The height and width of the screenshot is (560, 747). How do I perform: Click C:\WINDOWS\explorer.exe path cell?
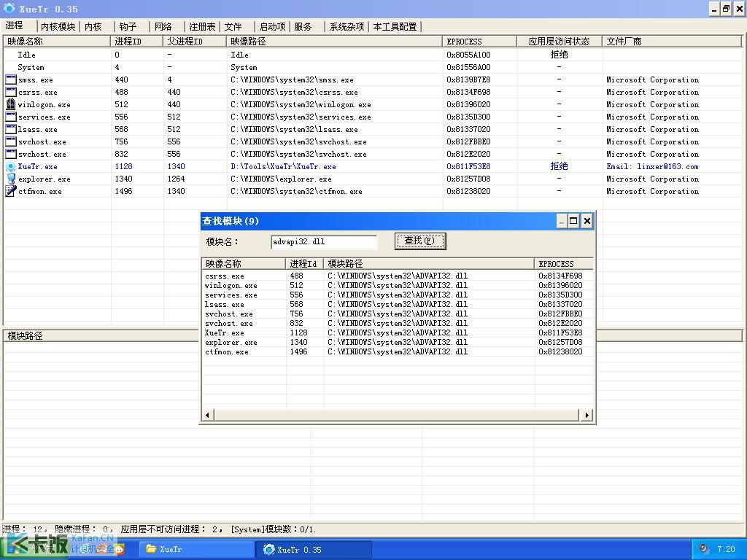[x=281, y=179]
